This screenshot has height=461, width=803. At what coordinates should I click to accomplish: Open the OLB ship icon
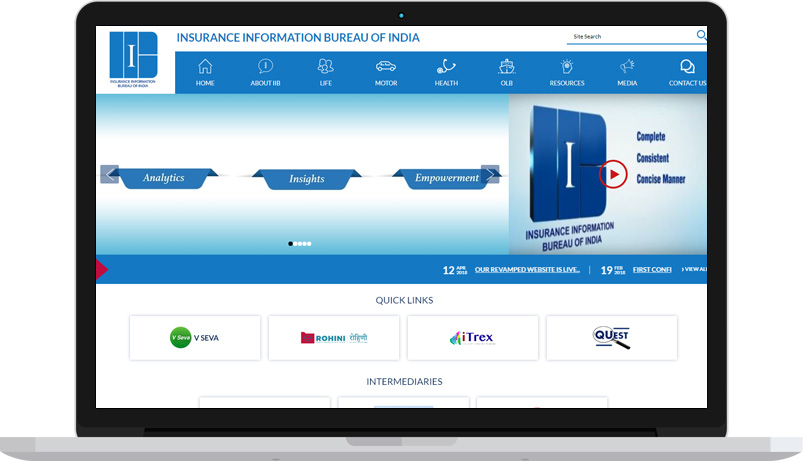(x=506, y=66)
